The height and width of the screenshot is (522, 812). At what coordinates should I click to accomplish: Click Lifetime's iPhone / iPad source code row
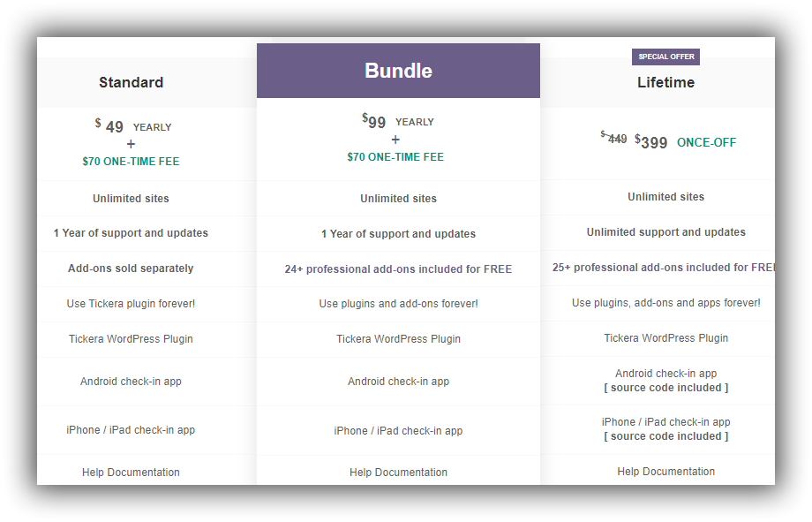pyautogui.click(x=666, y=428)
